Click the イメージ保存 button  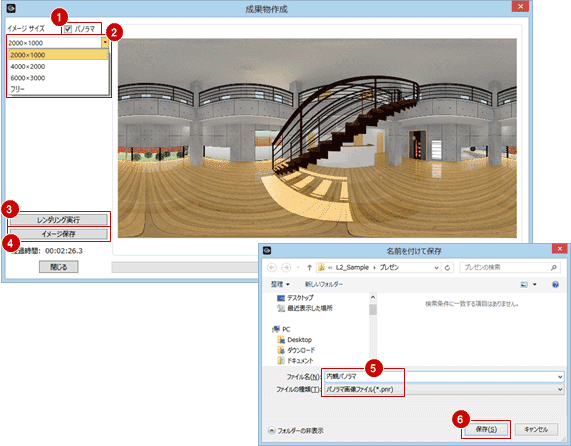click(58, 234)
